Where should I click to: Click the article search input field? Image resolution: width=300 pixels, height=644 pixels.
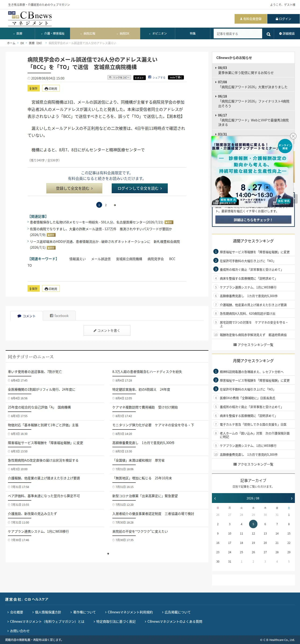click(238, 34)
